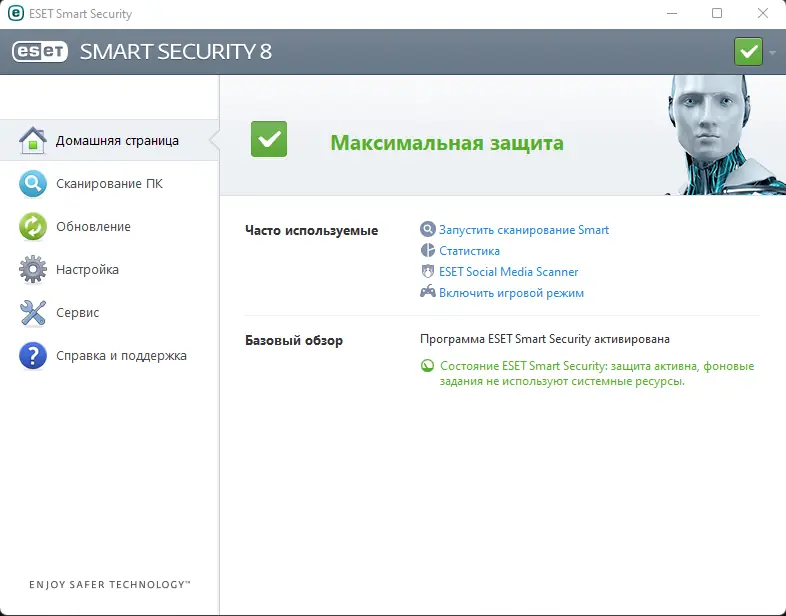Expand the dropdown arrow beside header checkmark

772,52
